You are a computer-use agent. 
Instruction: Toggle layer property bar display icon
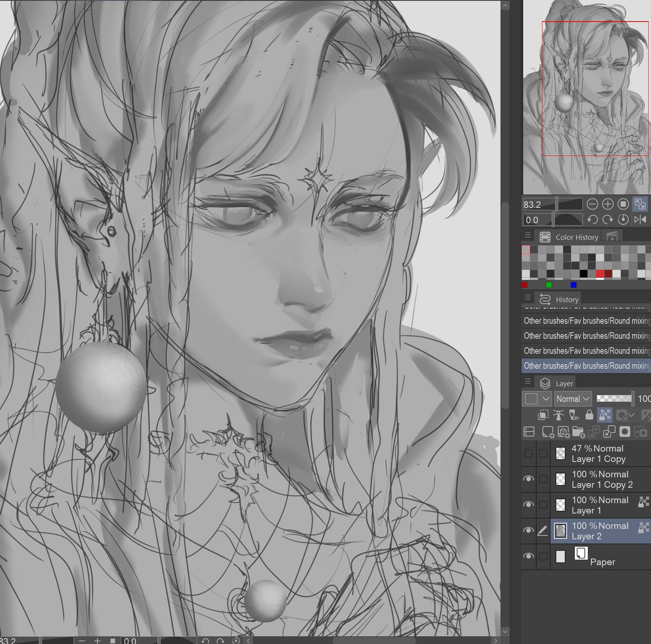point(529,432)
